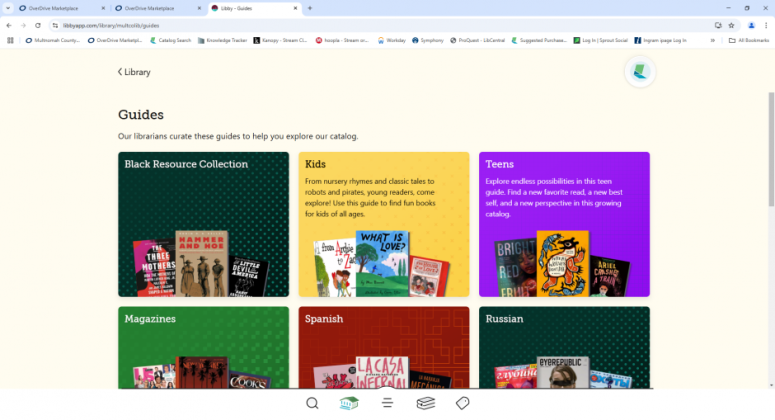Go back with browser back arrow
Viewport: 775px width, 420px height.
(x=9, y=25)
